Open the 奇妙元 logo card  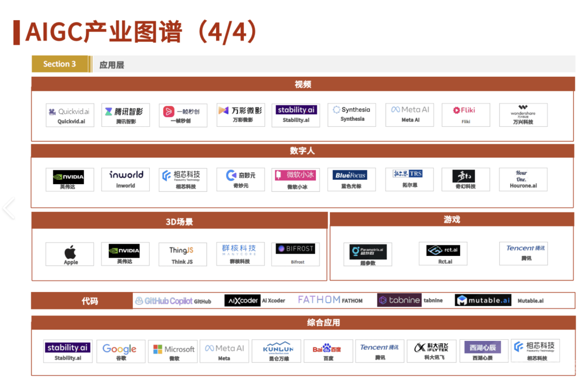[241, 180]
